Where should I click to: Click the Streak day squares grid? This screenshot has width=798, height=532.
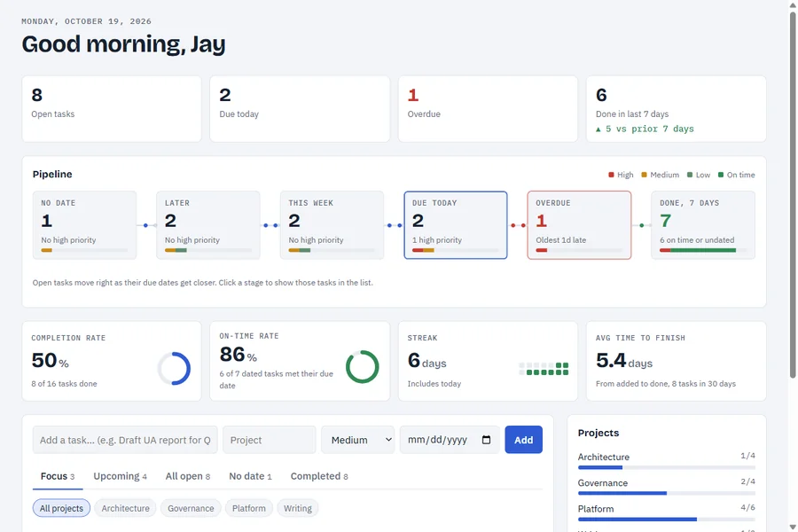(544, 369)
